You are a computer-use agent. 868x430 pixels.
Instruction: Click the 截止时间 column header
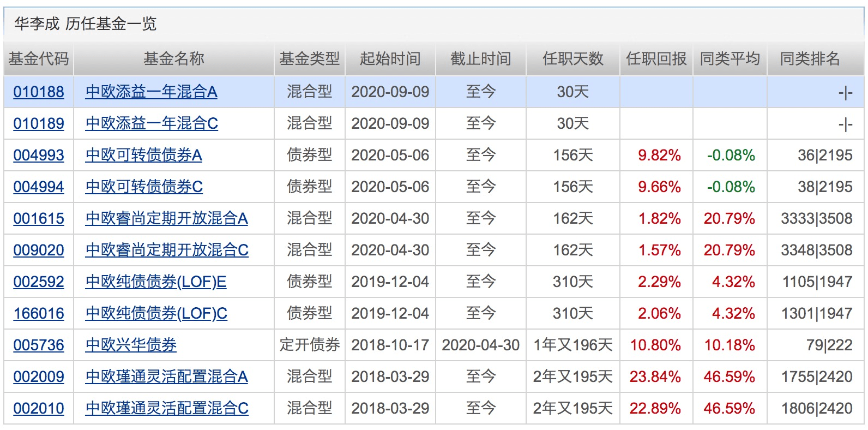481,58
